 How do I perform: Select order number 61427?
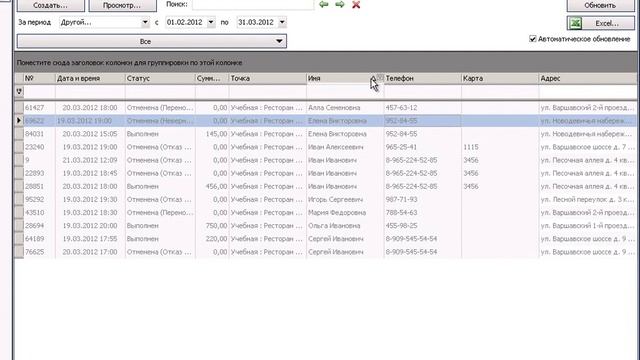34,108
